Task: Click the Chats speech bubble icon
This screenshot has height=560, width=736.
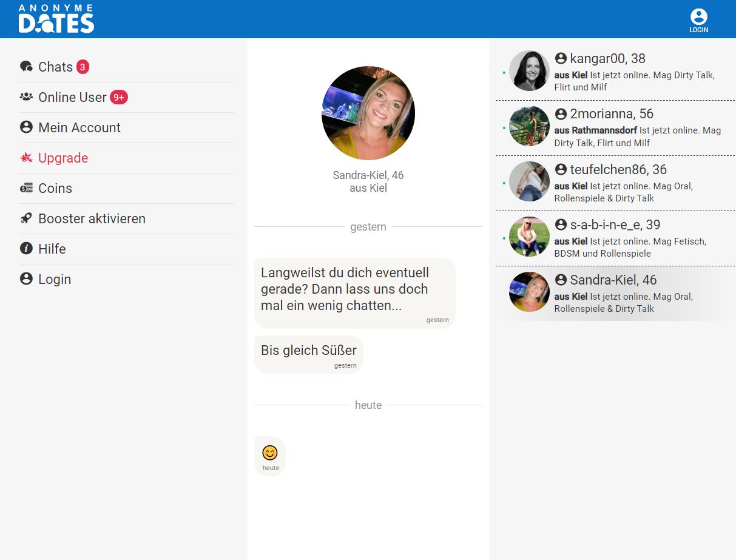Action: (x=26, y=67)
